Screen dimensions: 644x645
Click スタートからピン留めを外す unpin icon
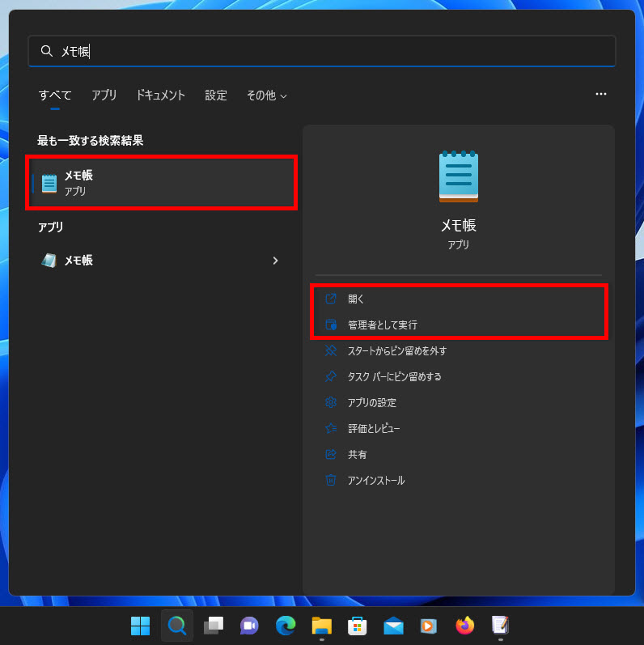[x=330, y=350]
